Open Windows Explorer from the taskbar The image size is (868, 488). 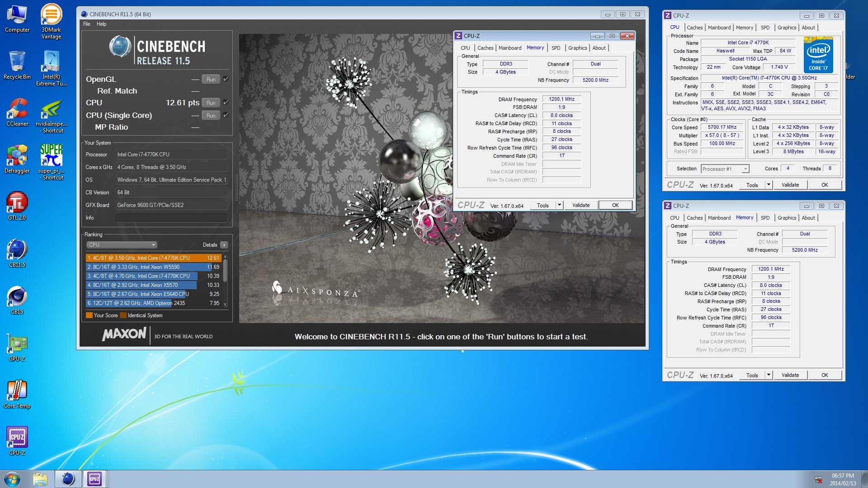(40, 479)
